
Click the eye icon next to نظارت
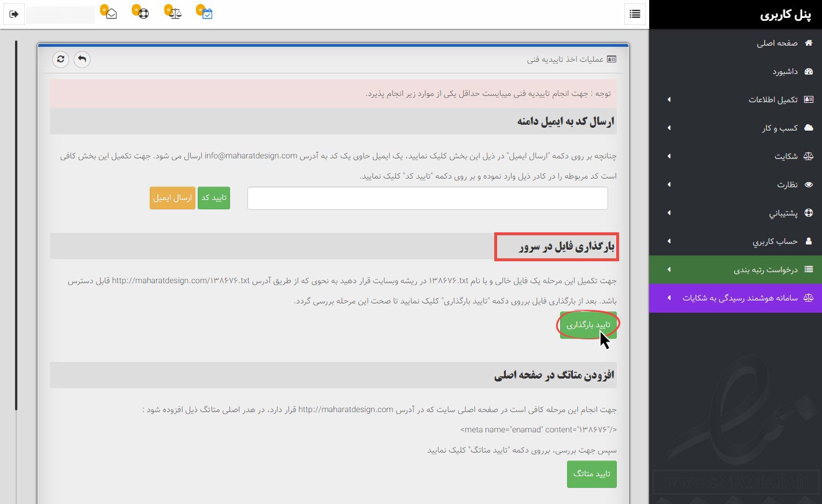pos(809,184)
